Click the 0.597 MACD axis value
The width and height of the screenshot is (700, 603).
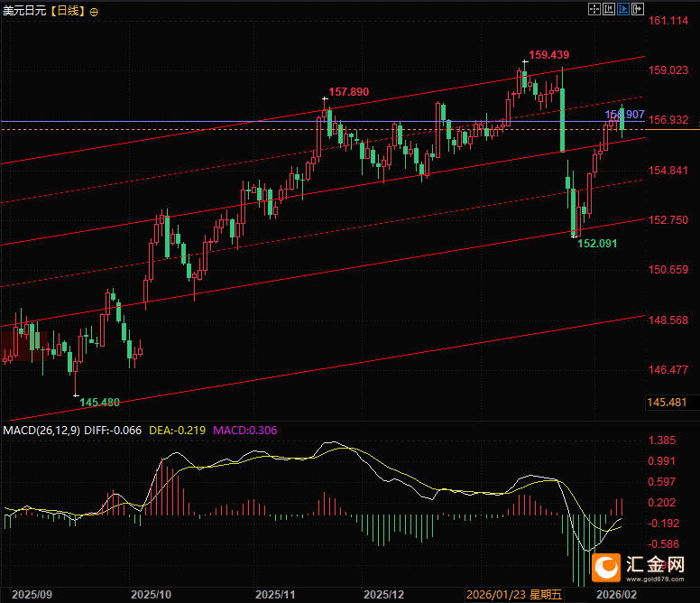click(x=662, y=482)
